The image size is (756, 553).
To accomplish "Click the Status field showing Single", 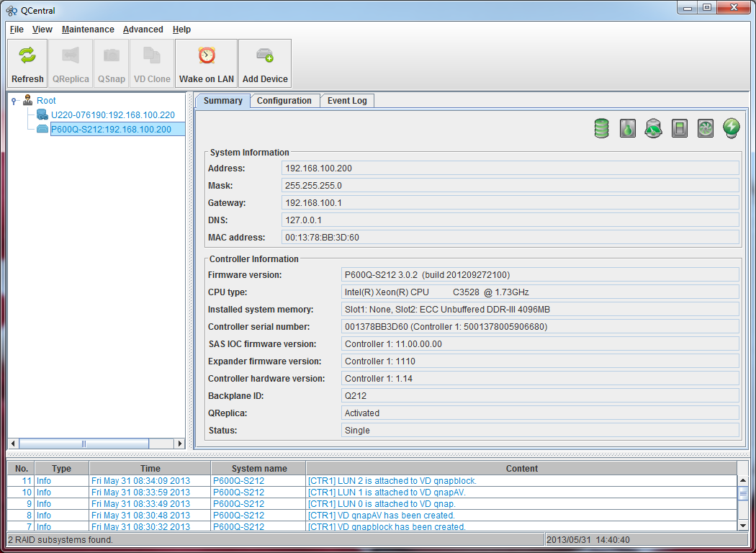I will tap(540, 431).
